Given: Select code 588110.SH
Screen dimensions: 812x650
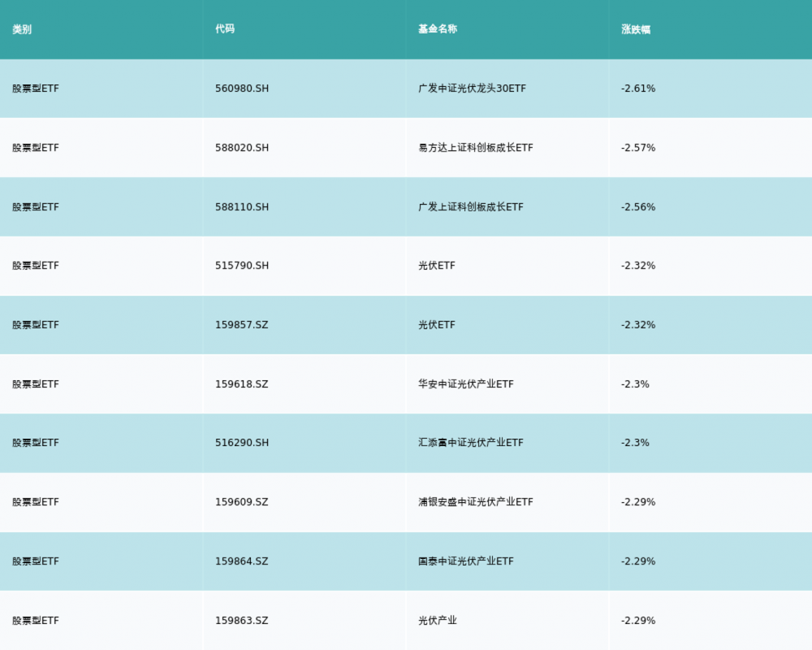Looking at the screenshot, I should click(x=242, y=207).
